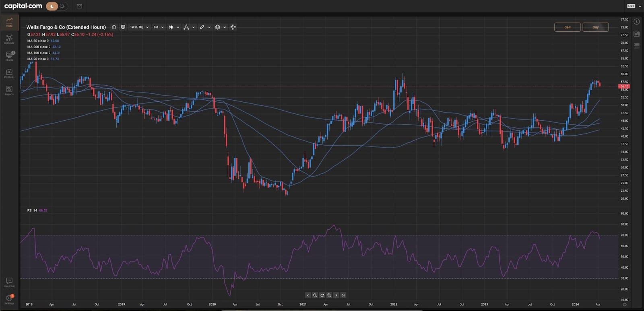Click the MA 50 close 0 indicator label
Image resolution: width=644 pixels, height=311 pixels.
click(38, 41)
